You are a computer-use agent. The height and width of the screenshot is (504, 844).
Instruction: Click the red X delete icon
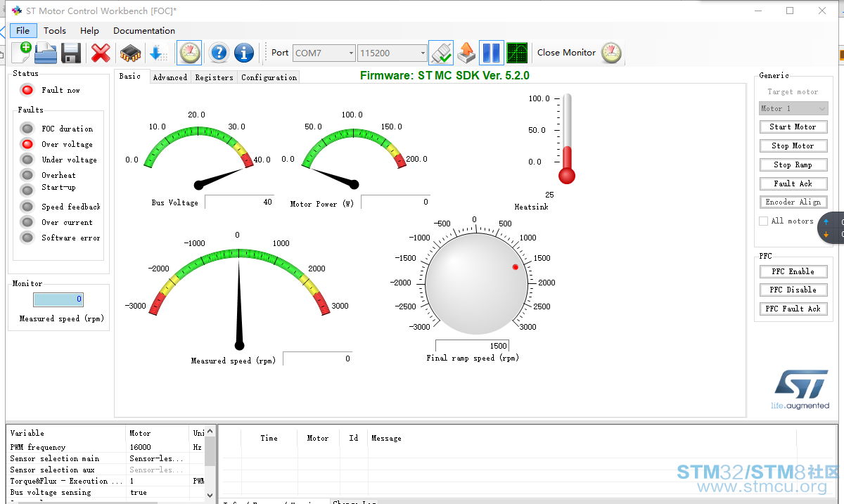click(101, 53)
